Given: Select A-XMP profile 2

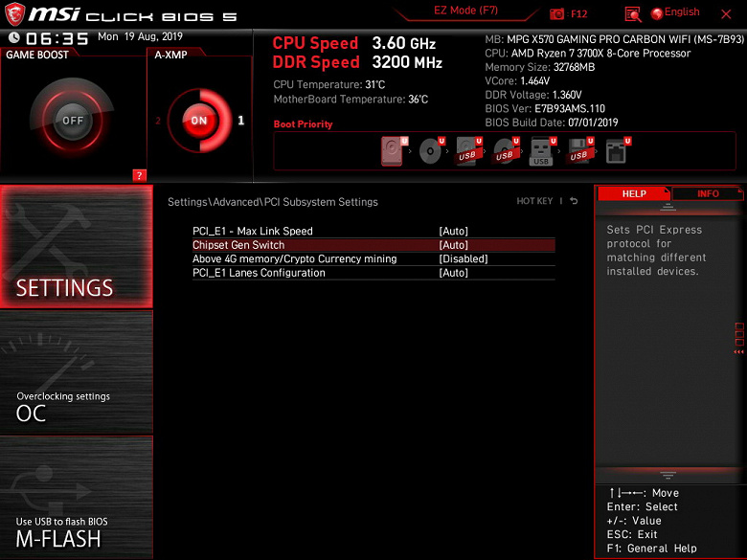Looking at the screenshot, I should [158, 121].
